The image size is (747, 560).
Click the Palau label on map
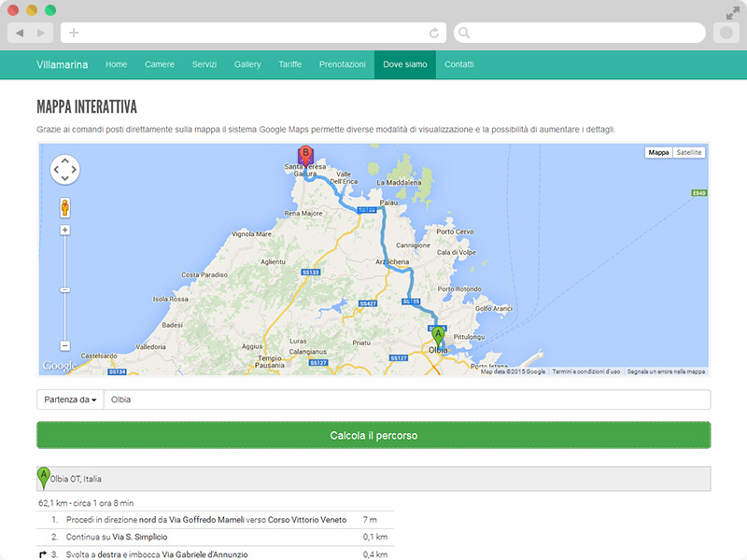pyautogui.click(x=388, y=203)
